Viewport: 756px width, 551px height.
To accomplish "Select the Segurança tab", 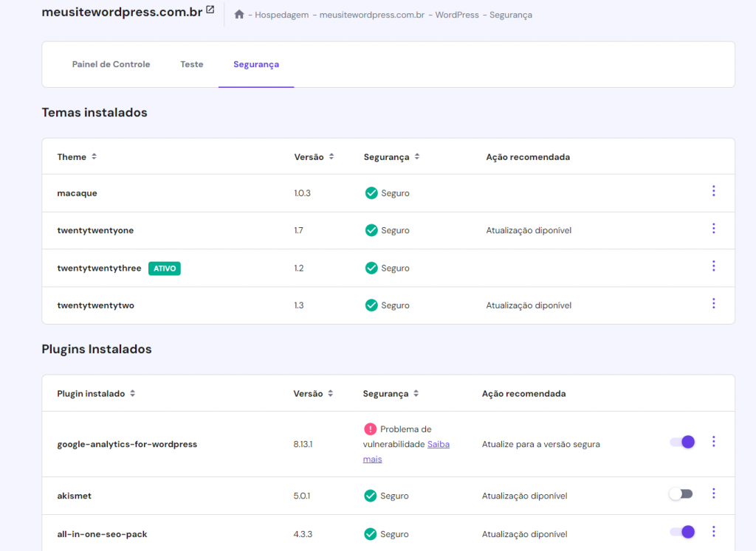I will [256, 64].
